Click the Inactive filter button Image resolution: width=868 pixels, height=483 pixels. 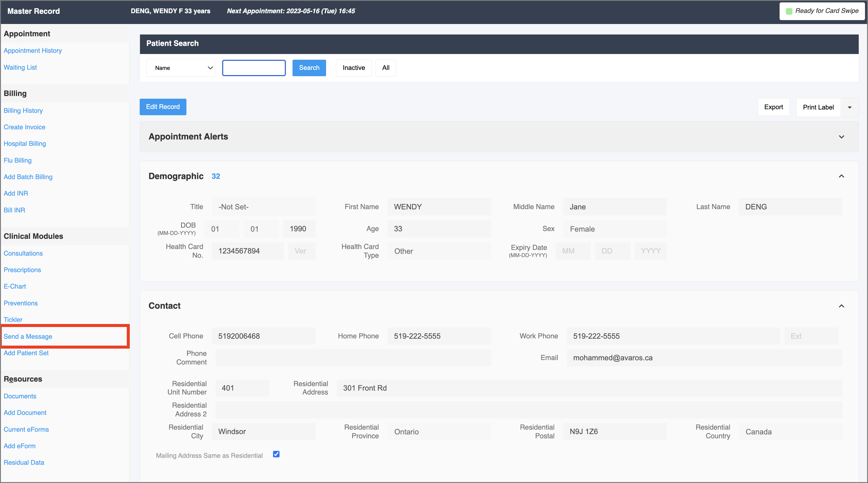354,68
